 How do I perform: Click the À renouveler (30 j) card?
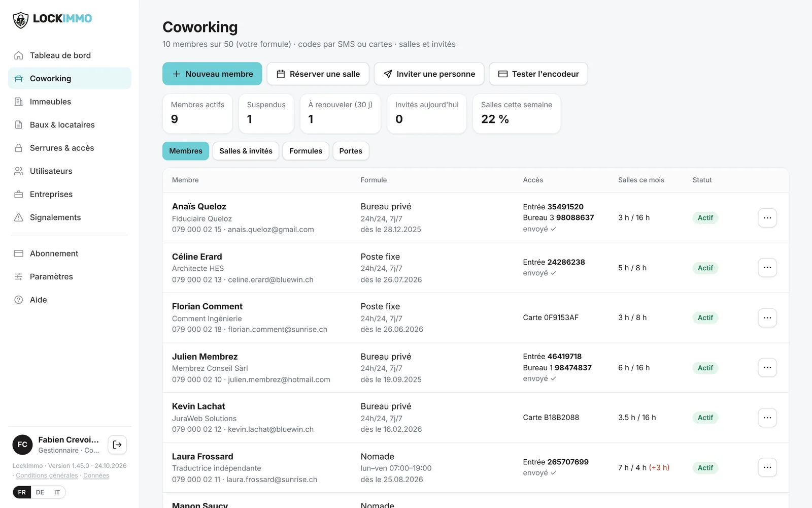(x=341, y=113)
